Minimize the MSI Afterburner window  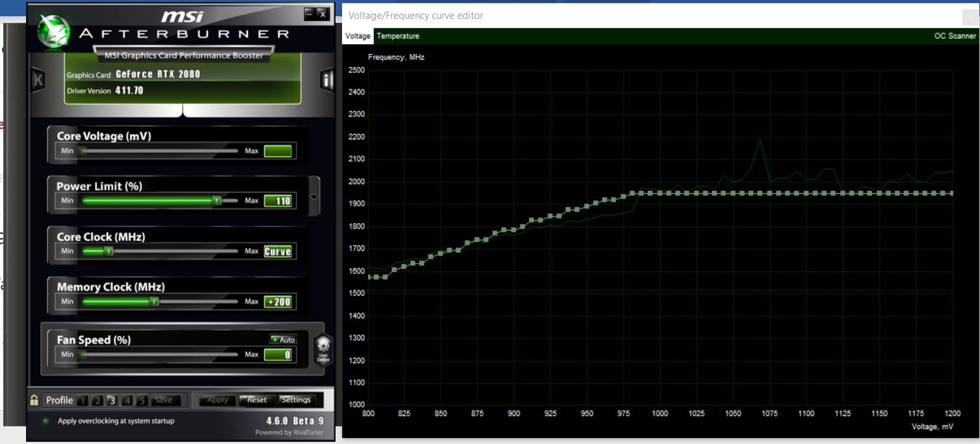pos(310,14)
